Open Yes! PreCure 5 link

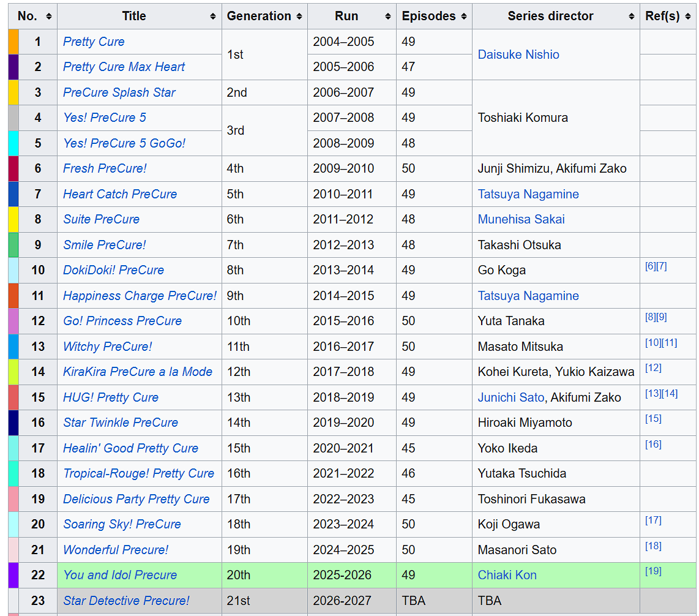point(104,118)
